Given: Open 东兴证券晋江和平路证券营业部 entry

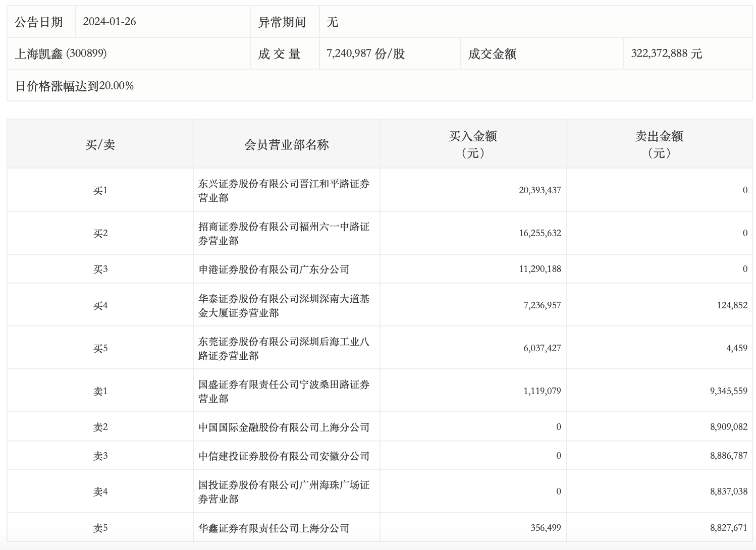Looking at the screenshot, I should [x=284, y=191].
